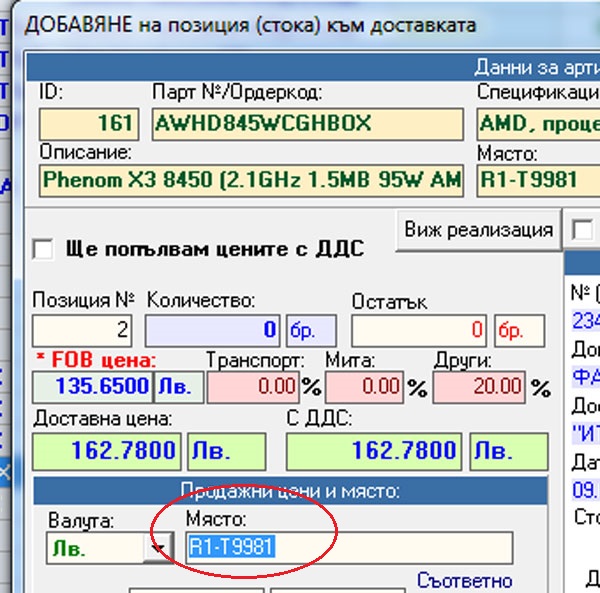Click the 'Спецификация' field starting with AMD
The image size is (600, 593).
[536, 124]
